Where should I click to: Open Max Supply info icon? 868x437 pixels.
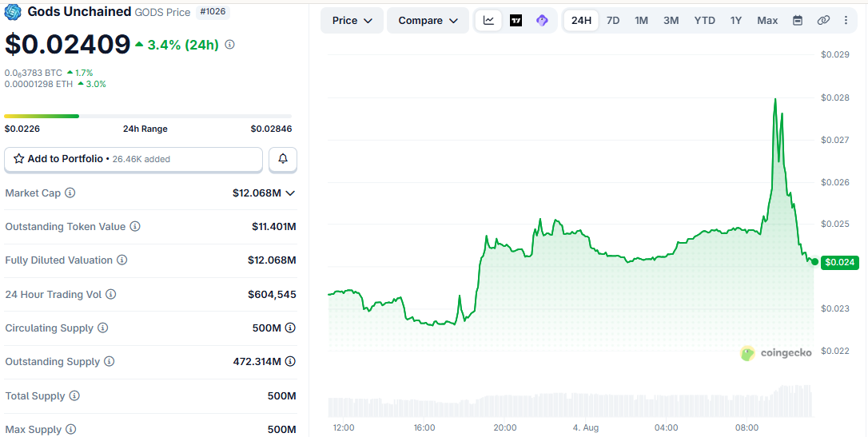point(70,429)
